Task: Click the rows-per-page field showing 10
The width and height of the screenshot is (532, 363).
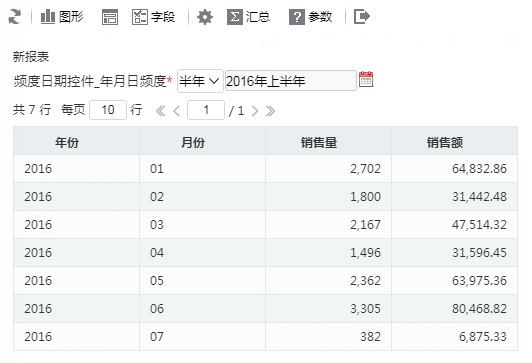Action: (x=108, y=110)
